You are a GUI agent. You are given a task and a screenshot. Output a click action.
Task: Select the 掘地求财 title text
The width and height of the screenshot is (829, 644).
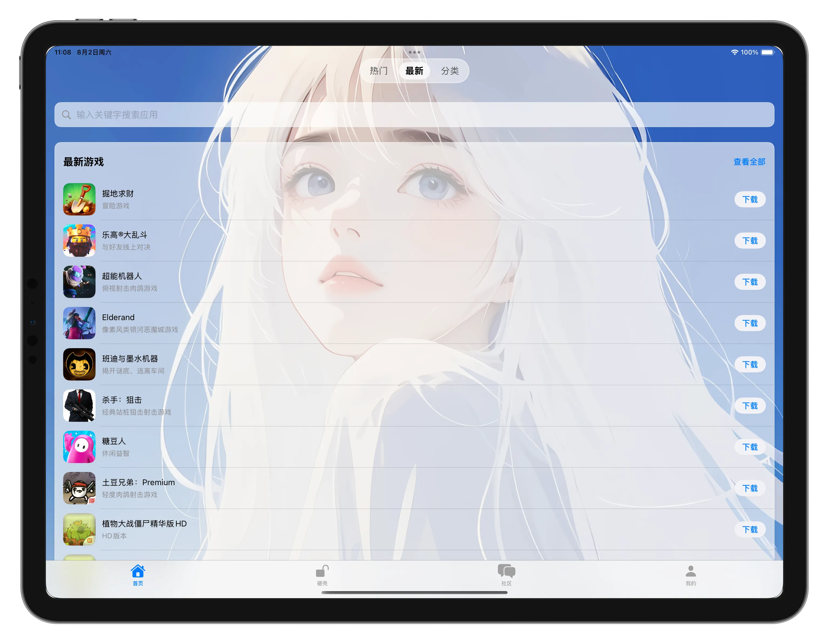tap(118, 194)
